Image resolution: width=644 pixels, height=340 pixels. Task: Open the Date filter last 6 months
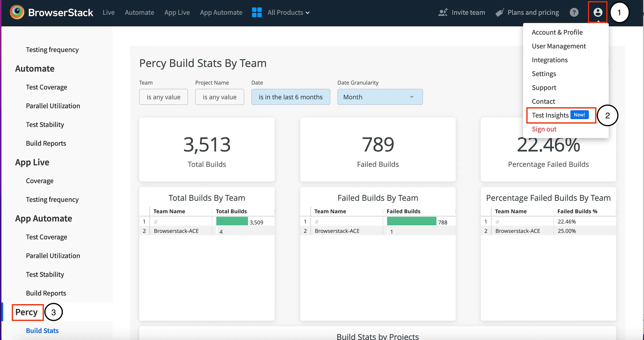point(290,97)
